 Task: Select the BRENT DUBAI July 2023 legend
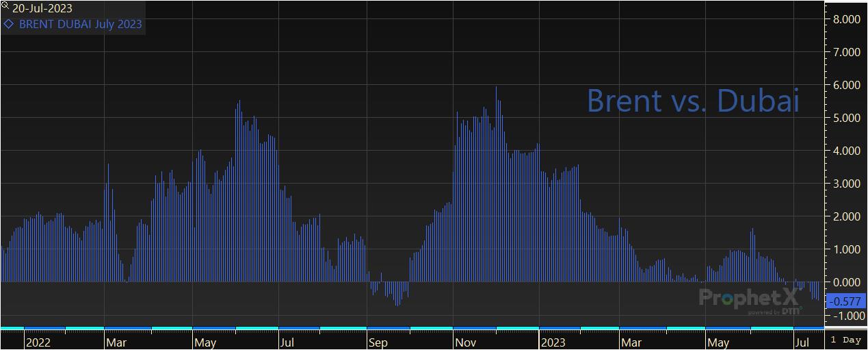pos(80,24)
